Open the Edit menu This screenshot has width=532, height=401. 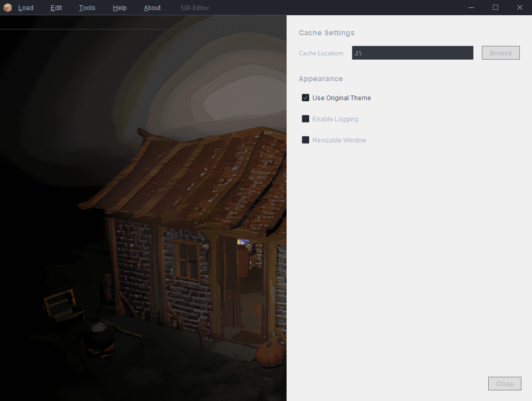pos(56,8)
